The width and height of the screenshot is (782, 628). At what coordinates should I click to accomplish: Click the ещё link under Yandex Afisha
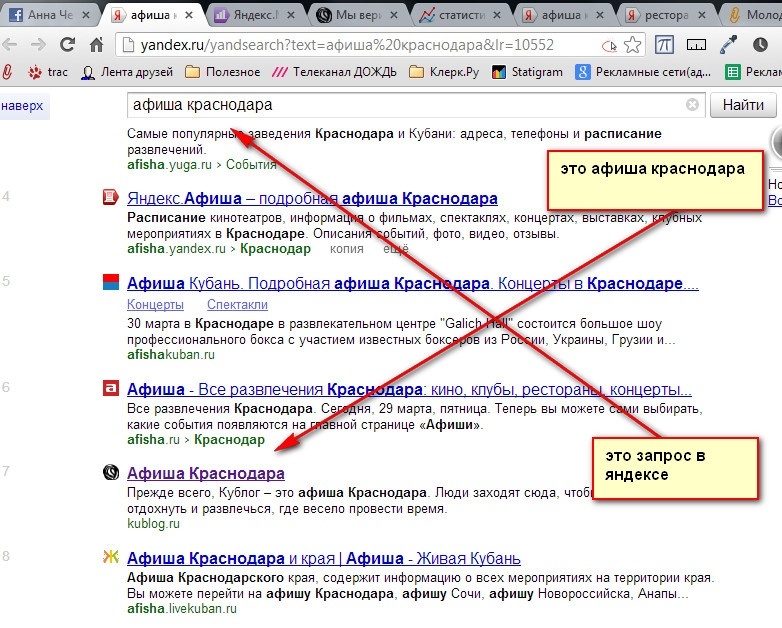[396, 249]
